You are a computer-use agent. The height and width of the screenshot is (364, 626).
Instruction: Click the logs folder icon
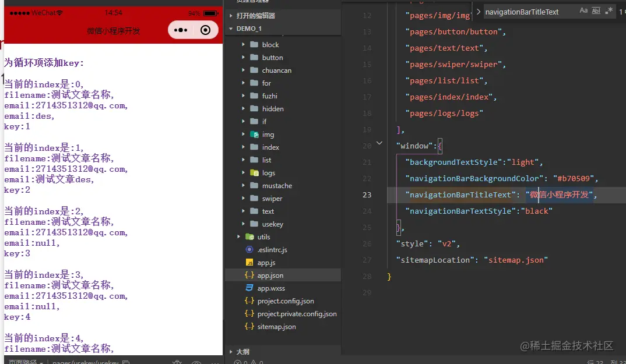click(x=254, y=172)
